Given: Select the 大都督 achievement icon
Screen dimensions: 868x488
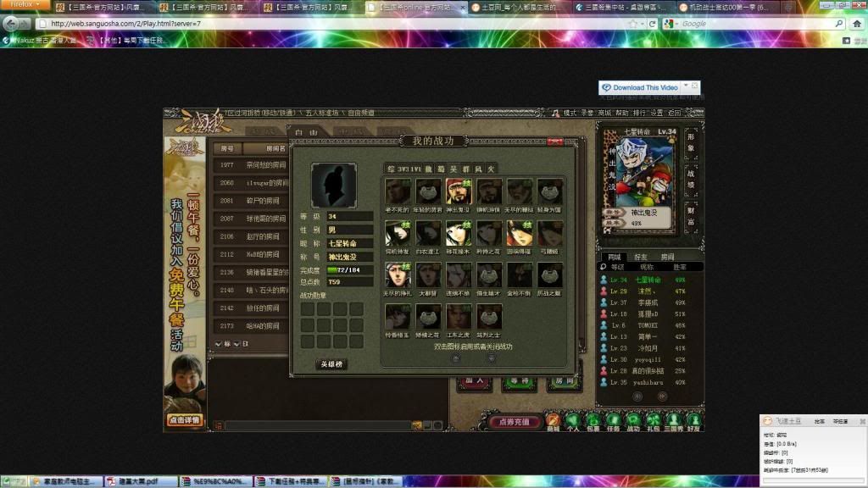Looking at the screenshot, I should (x=428, y=275).
